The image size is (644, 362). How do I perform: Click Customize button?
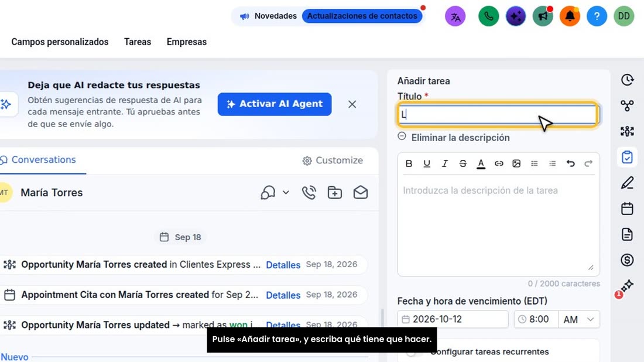(x=333, y=160)
